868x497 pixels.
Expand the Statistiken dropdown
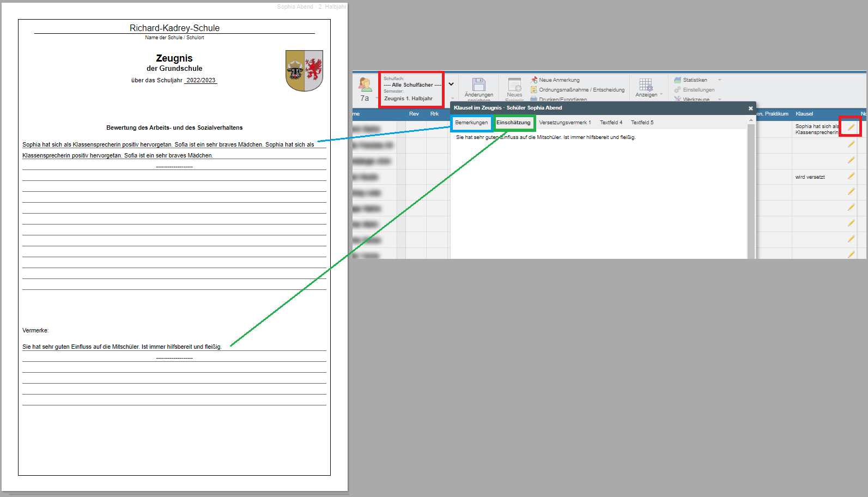point(719,80)
